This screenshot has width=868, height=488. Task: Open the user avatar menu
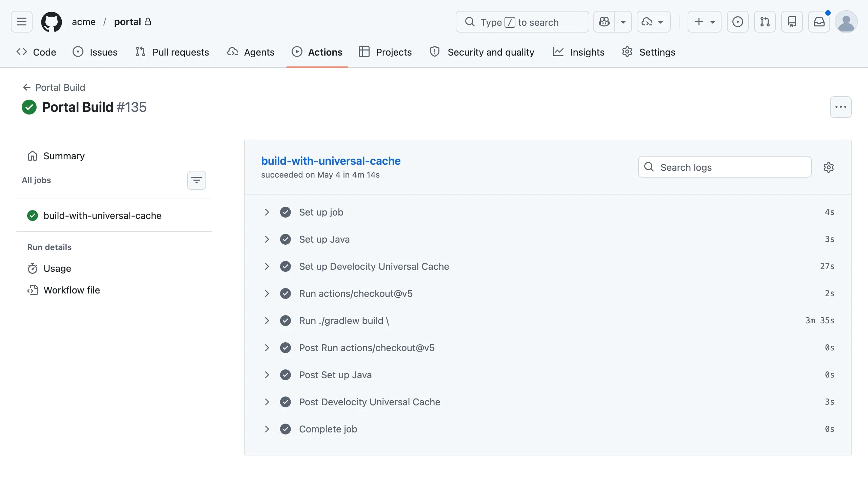click(846, 22)
